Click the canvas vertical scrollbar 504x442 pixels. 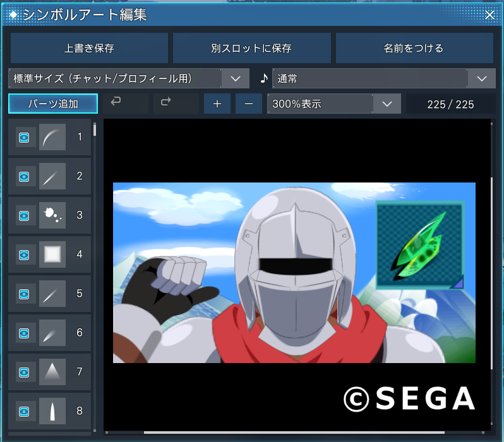(492, 273)
